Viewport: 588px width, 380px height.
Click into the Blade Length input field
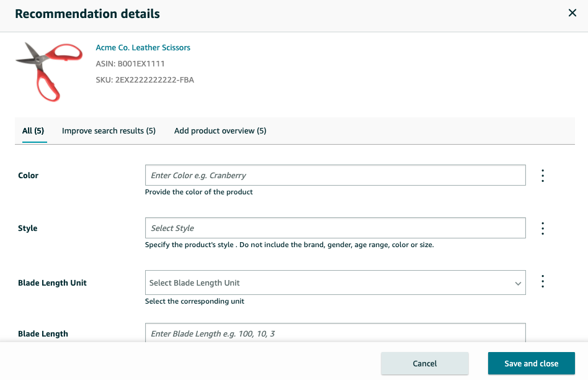tap(335, 333)
